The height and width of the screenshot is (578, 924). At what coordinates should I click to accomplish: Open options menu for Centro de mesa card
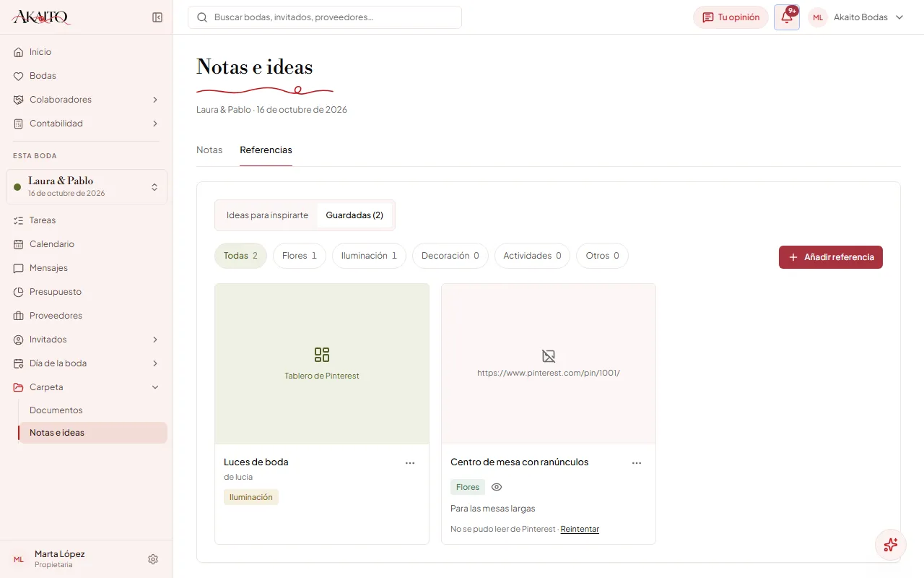(637, 463)
